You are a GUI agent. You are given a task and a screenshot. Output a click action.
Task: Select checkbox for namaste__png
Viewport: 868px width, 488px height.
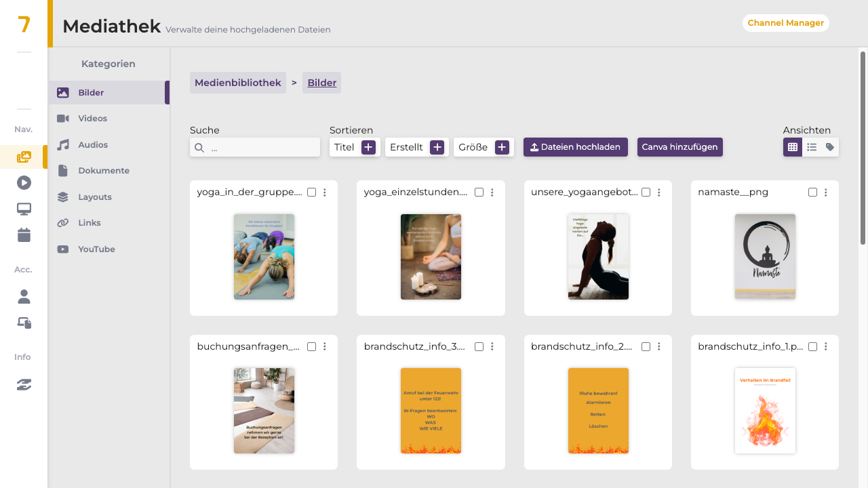click(813, 192)
